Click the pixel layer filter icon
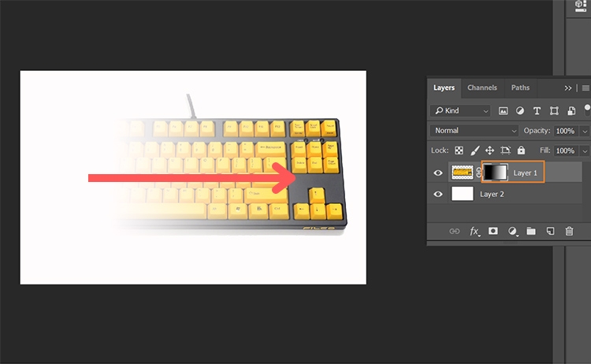Viewport: 591px width, 364px height. coord(504,111)
